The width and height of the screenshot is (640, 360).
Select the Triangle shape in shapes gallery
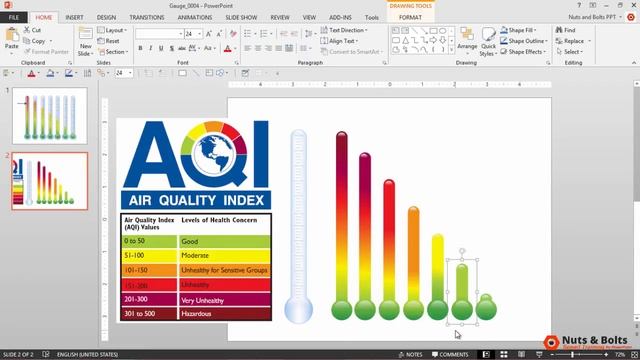[405, 40]
